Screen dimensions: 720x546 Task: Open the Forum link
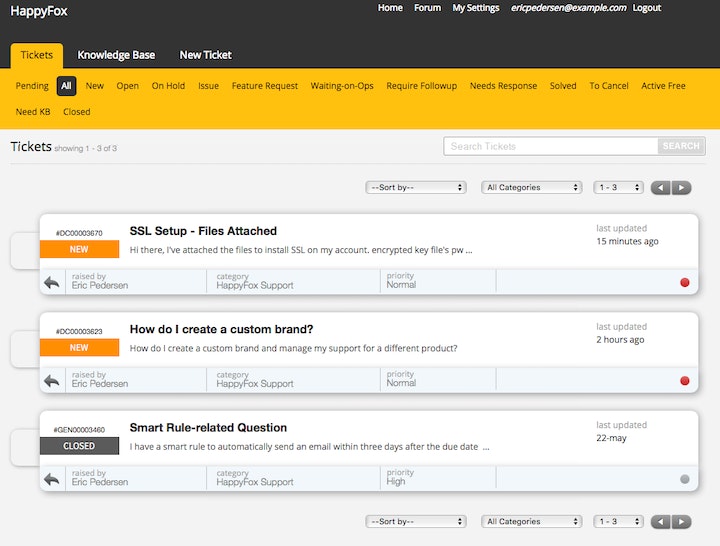(x=428, y=8)
